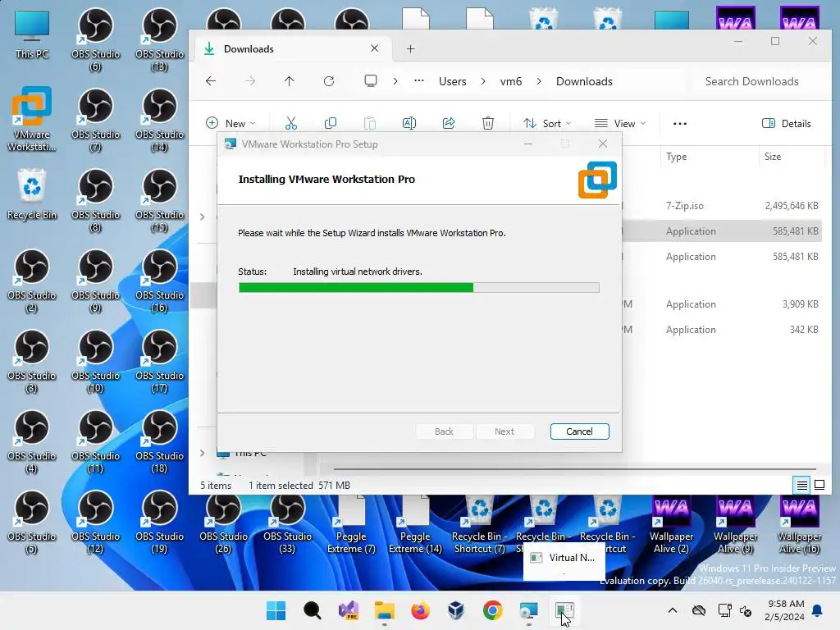
Task: Click the Rename icon in Explorer toolbar
Action: pyautogui.click(x=409, y=123)
